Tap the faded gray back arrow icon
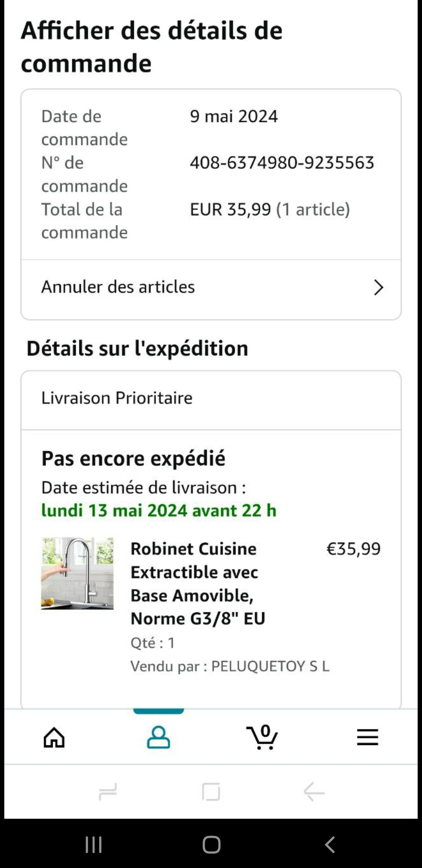Screen dimensions: 422x868 coord(314,792)
